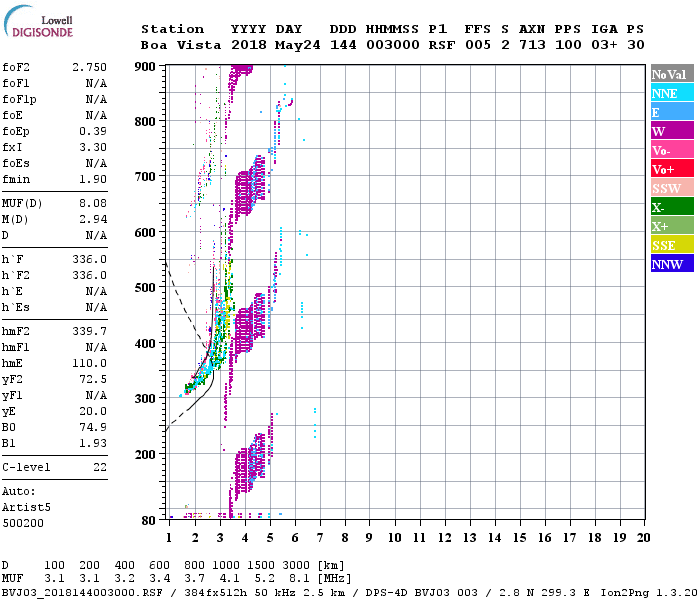The image size is (700, 600).
Task: Click the 8.1 MHz MUF table value
Action: pyautogui.click(x=299, y=578)
